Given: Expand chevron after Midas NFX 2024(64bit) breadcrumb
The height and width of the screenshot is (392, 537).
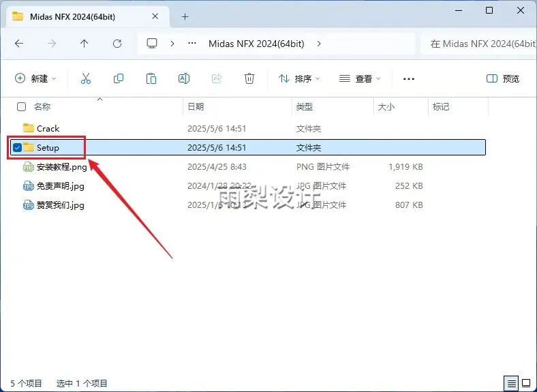Looking at the screenshot, I should pyautogui.click(x=319, y=44).
